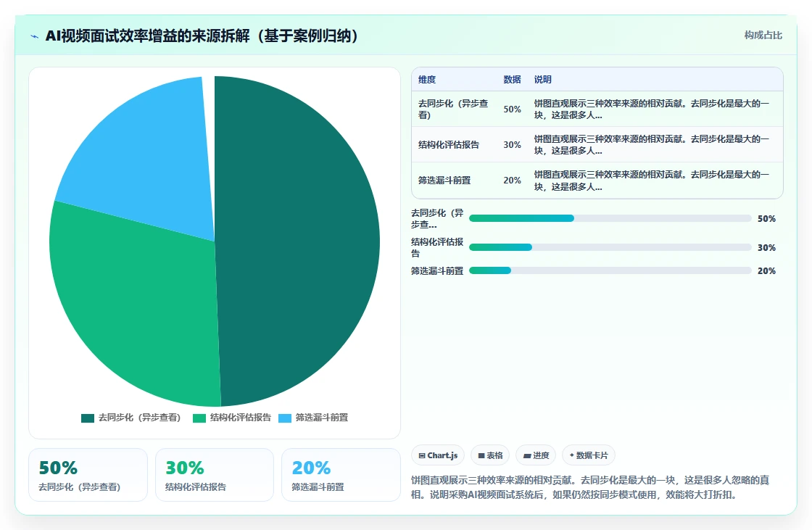Click the 构成占比 label in header
Image resolution: width=812 pixels, height=530 pixels.
point(763,36)
